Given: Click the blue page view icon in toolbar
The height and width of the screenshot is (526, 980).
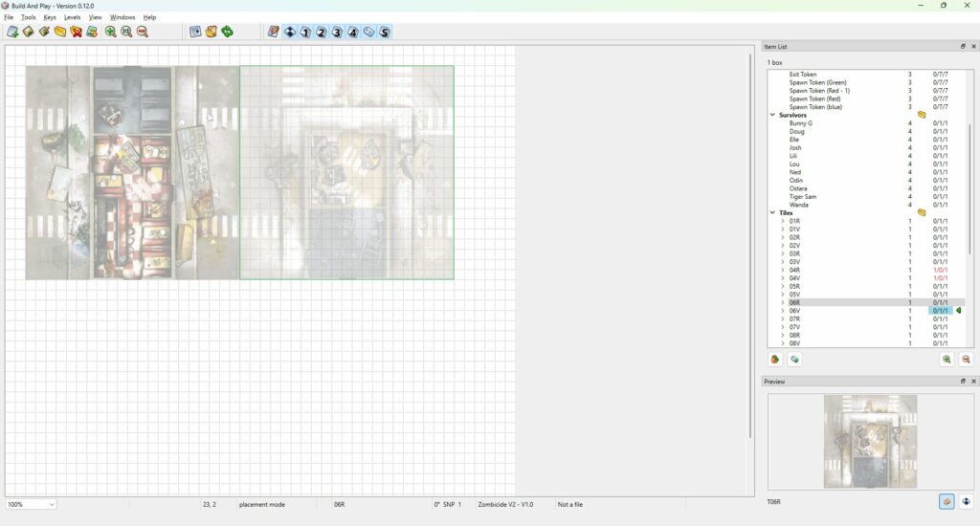Looking at the screenshot, I should pyautogui.click(x=195, y=32).
